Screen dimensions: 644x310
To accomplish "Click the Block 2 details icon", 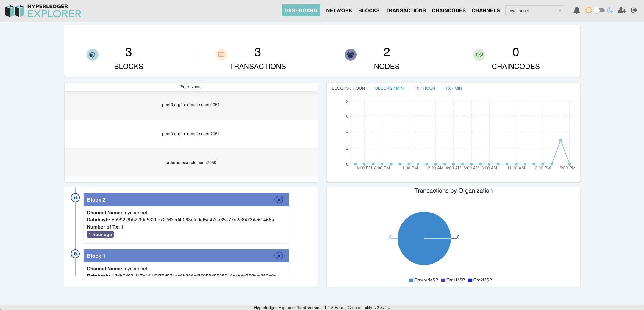I will coord(279,199).
